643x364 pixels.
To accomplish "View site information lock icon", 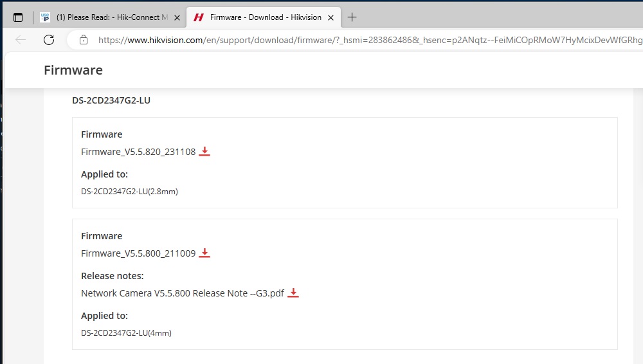I will 84,40.
